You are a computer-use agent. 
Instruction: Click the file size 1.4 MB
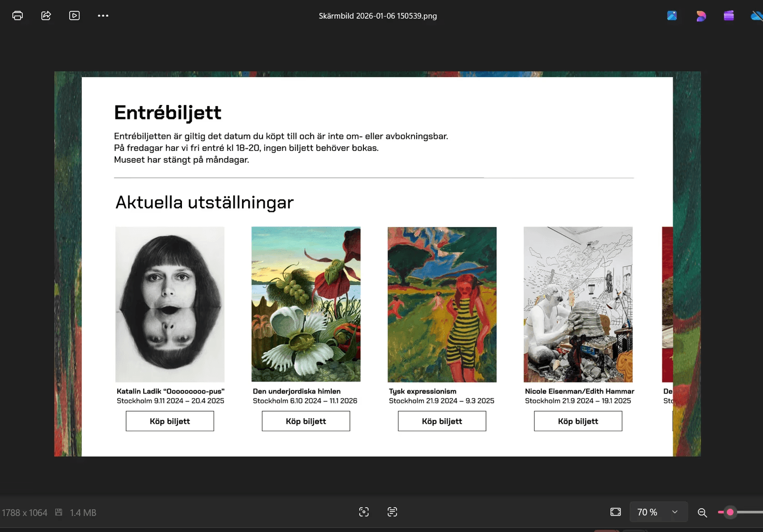[x=83, y=513]
